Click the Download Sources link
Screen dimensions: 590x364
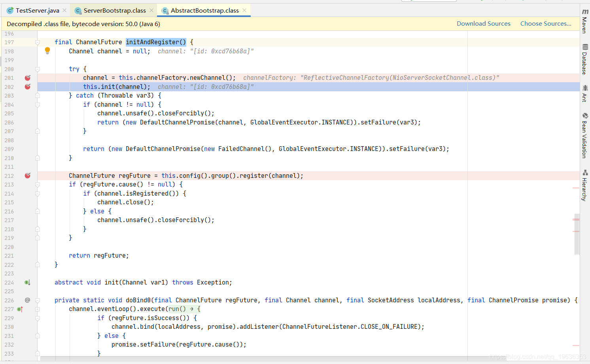(484, 24)
